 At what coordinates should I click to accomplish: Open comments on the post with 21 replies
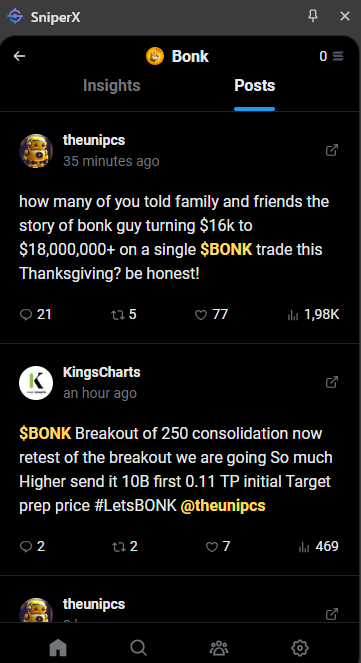pyautogui.click(x=26, y=315)
